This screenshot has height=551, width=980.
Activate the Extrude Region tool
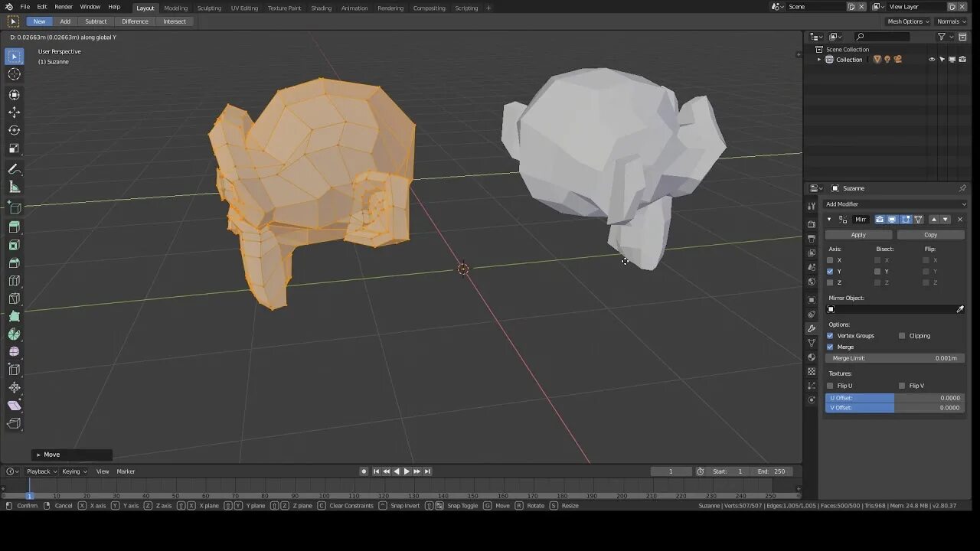coord(14,227)
